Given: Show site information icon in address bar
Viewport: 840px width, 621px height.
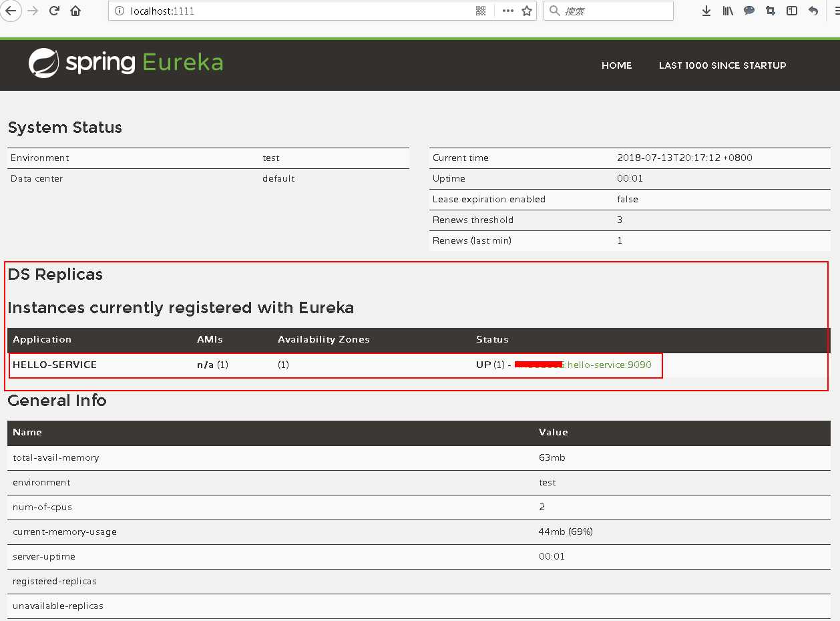Looking at the screenshot, I should (x=119, y=11).
